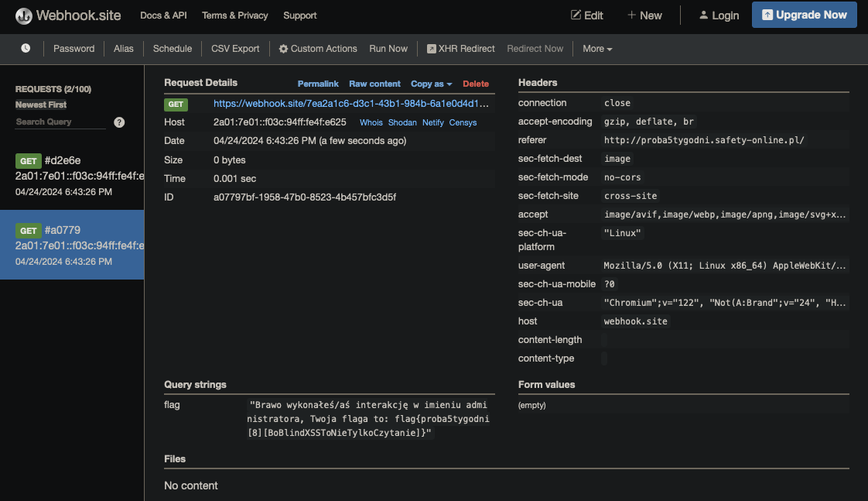Click the Login user button

pos(719,15)
